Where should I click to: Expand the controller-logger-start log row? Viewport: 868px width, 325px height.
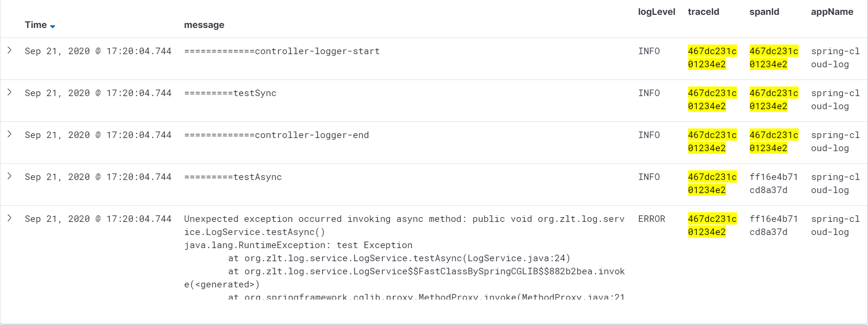[10, 51]
